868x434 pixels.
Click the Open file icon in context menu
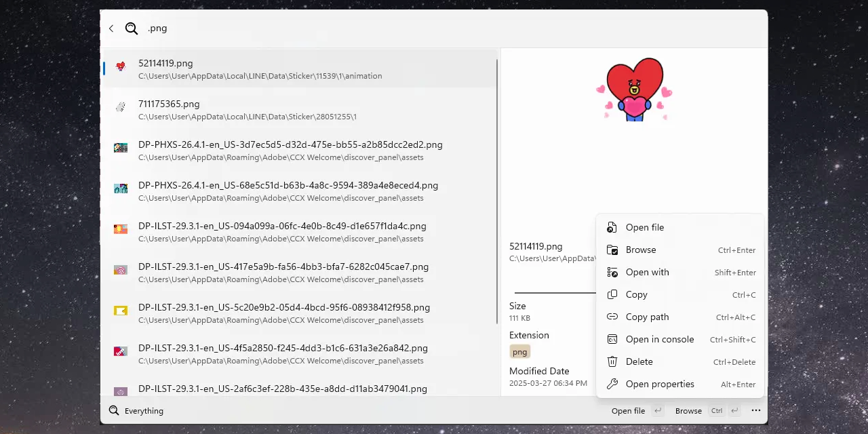(x=612, y=227)
